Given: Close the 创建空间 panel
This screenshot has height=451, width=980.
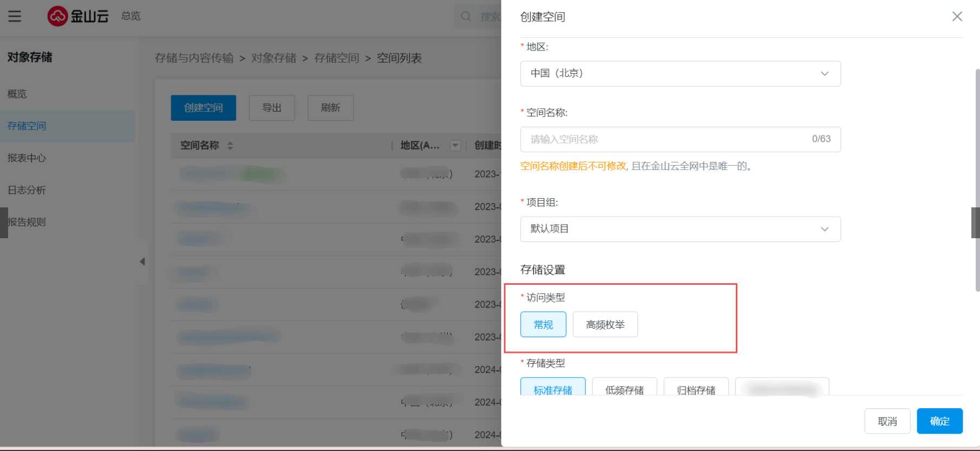Looking at the screenshot, I should pyautogui.click(x=957, y=17).
